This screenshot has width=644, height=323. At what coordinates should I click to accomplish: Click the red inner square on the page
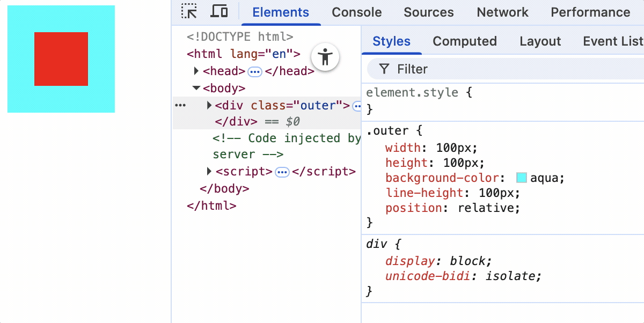tap(61, 59)
